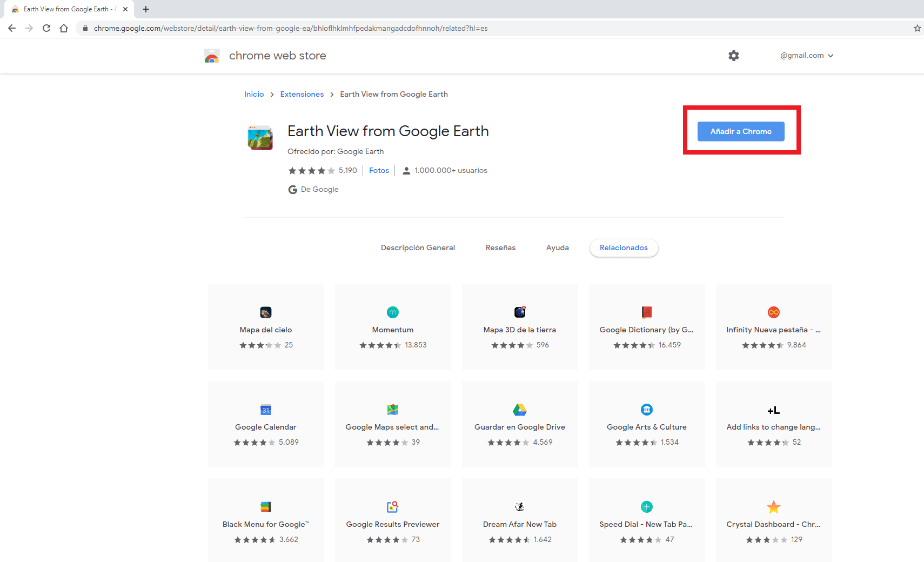Open the Google Results Previewer icon
This screenshot has width=924, height=562.
(x=393, y=507)
